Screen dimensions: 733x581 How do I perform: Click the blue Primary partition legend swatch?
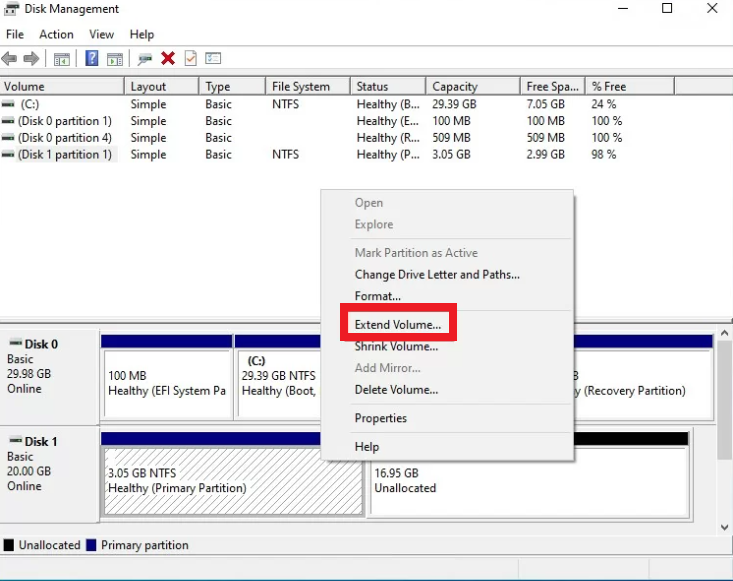(91, 545)
